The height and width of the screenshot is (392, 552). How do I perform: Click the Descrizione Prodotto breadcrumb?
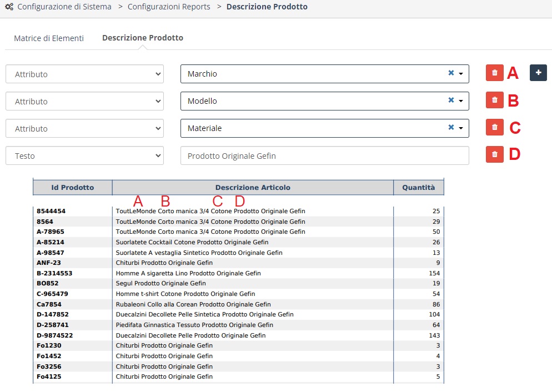tap(267, 7)
